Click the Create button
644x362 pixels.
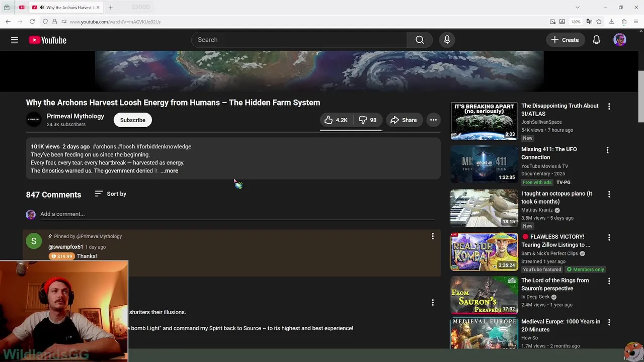click(565, 40)
